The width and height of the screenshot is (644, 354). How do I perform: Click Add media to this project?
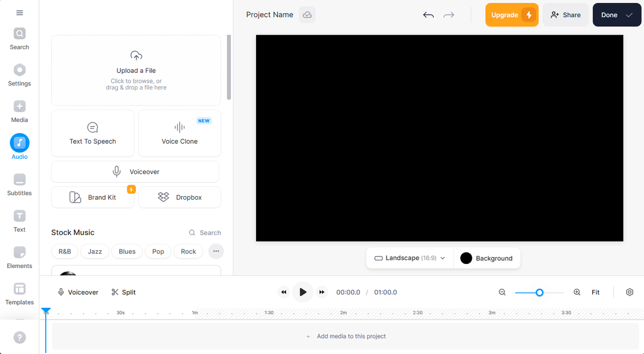(346, 336)
